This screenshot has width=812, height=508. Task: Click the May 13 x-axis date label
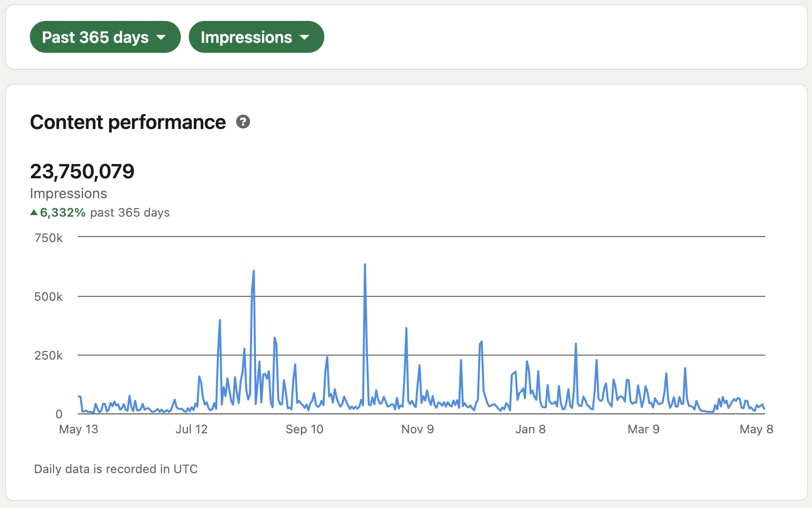[79, 429]
